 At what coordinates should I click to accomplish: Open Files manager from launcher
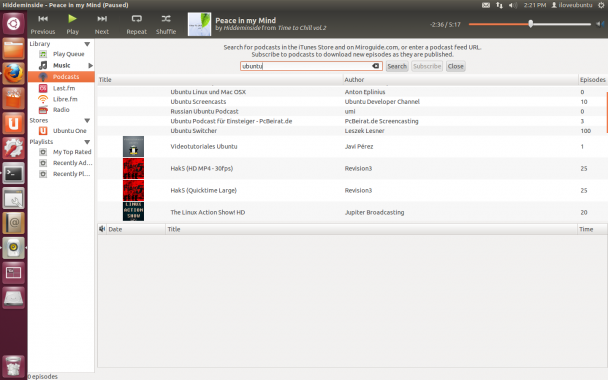[14, 48]
